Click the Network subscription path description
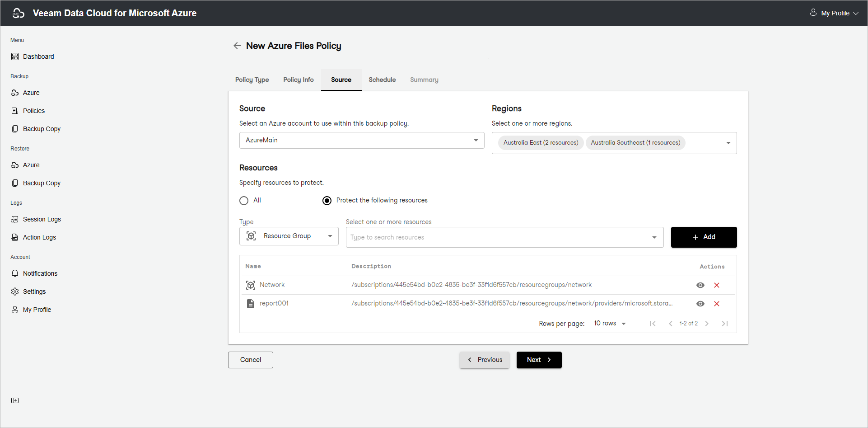Screen dimensions: 868x428 tap(471, 285)
